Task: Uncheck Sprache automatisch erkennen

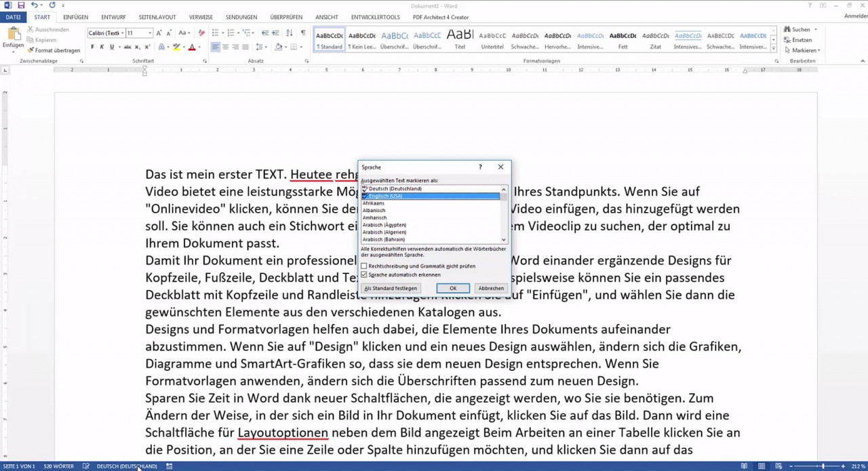Action: (x=364, y=273)
